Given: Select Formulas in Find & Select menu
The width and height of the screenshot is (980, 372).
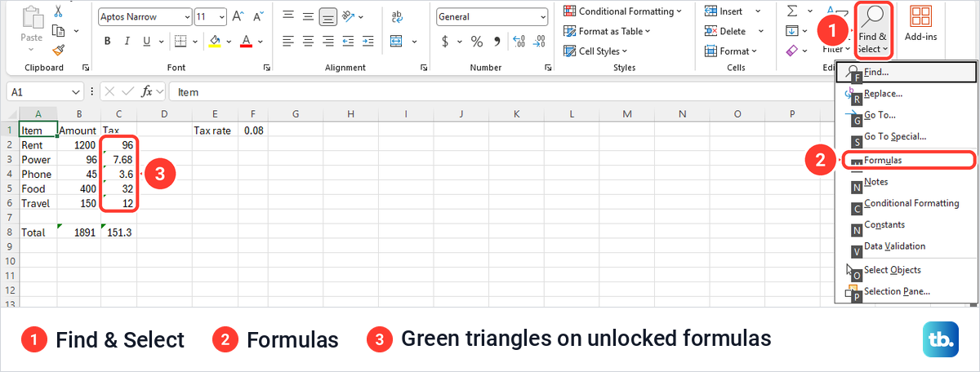Looking at the screenshot, I should (x=906, y=160).
